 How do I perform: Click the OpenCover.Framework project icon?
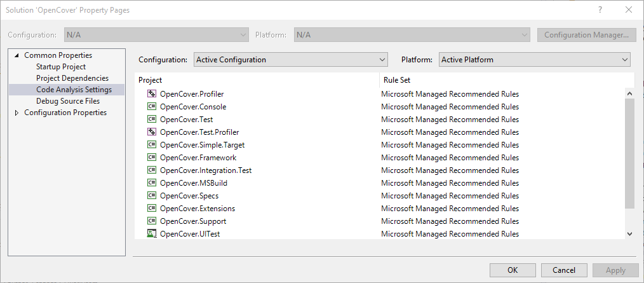[x=152, y=158]
